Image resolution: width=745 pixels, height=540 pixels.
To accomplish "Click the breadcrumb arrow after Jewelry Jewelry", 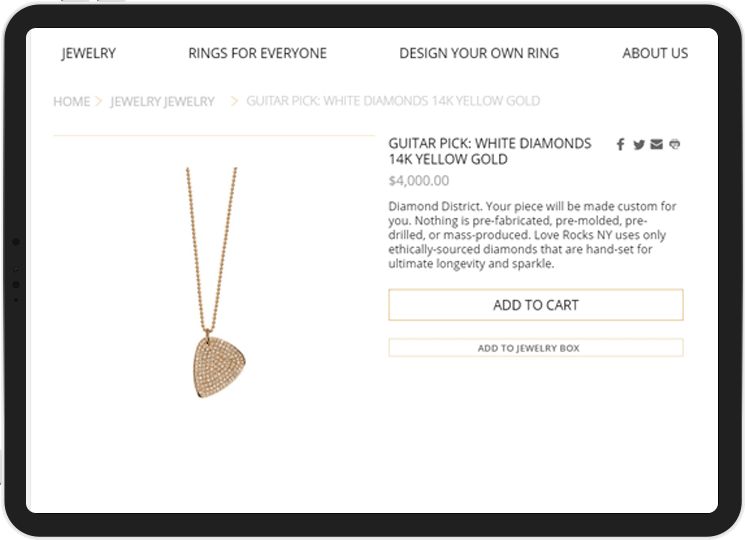I will pos(234,101).
